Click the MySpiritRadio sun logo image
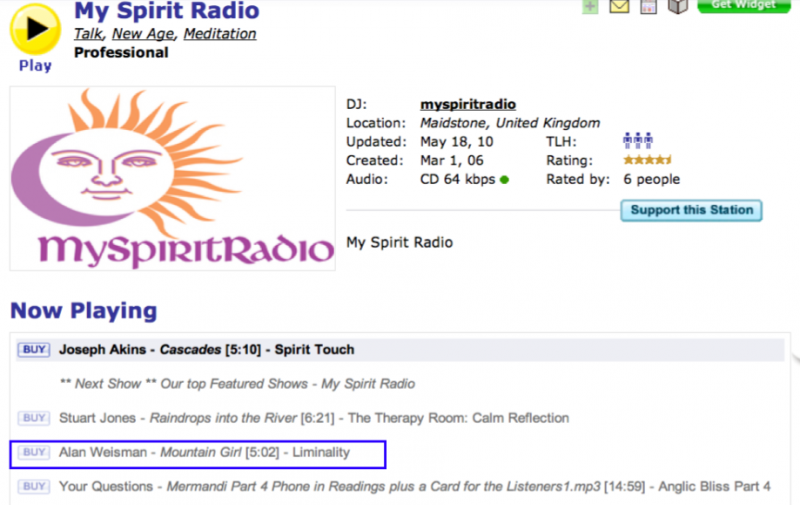This screenshot has height=505, width=800. tap(172, 178)
